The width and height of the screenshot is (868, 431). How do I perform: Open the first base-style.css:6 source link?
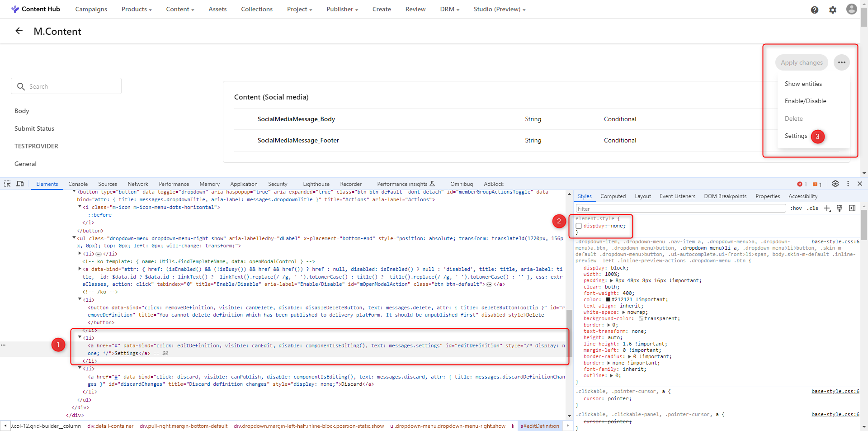(x=835, y=242)
